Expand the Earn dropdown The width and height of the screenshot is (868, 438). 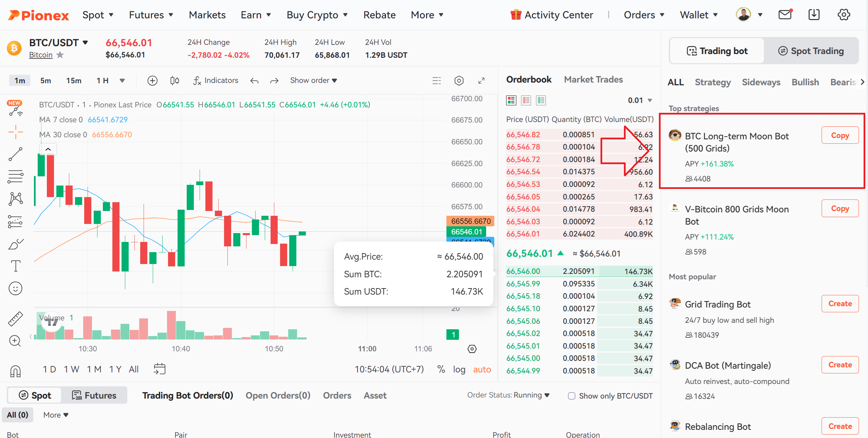tap(256, 15)
